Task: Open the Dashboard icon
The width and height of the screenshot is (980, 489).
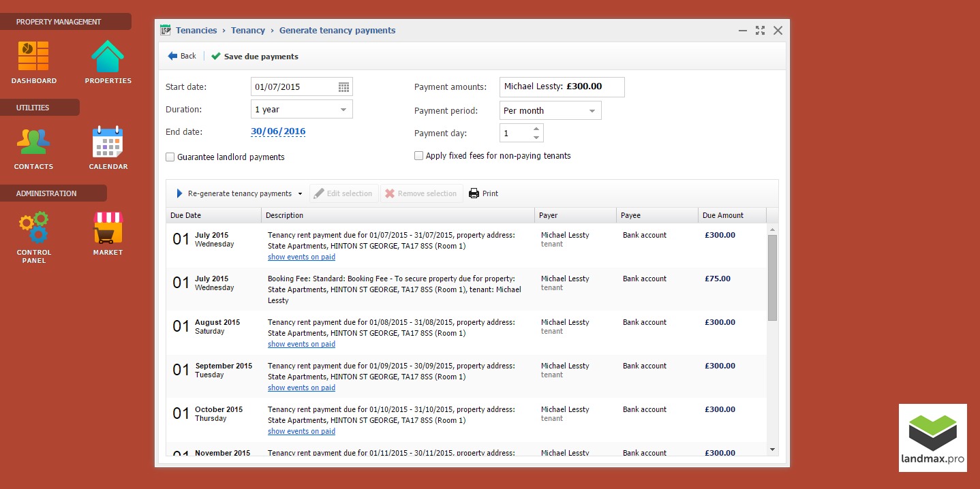Action: point(33,57)
